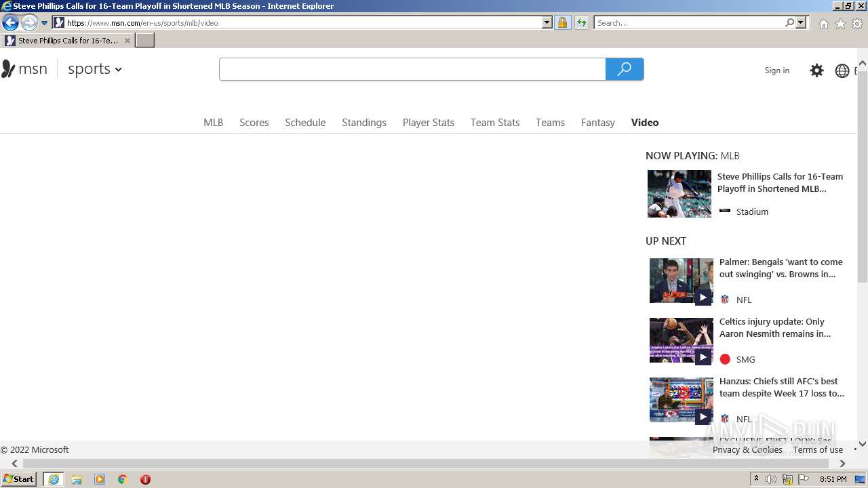Open the Player Stats navigation tab
Image resolution: width=868 pixels, height=488 pixels.
point(428,122)
